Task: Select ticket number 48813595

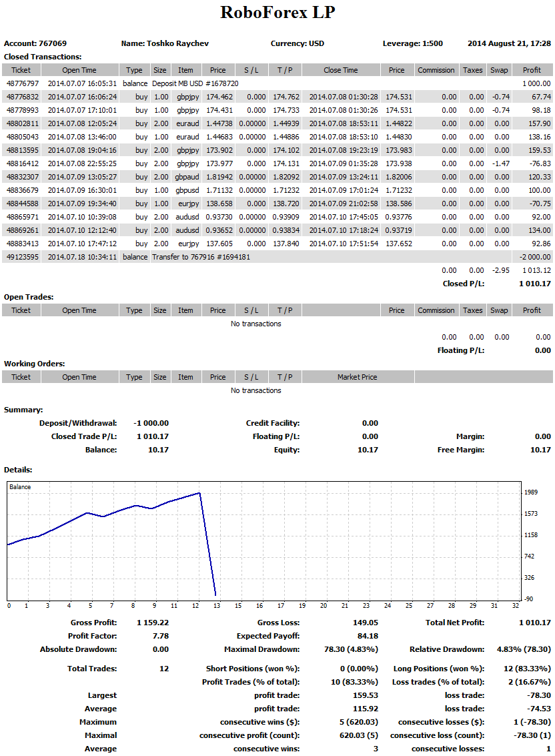Action: (x=23, y=150)
